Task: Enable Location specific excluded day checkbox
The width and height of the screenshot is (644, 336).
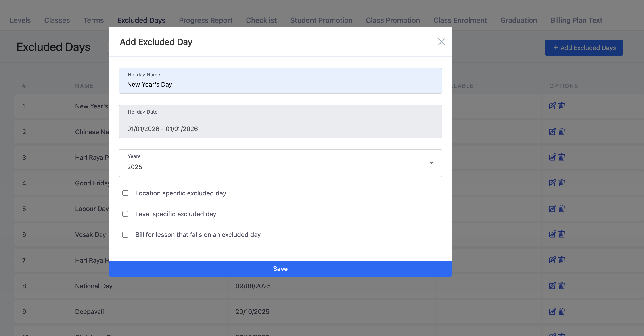Action: click(x=125, y=193)
